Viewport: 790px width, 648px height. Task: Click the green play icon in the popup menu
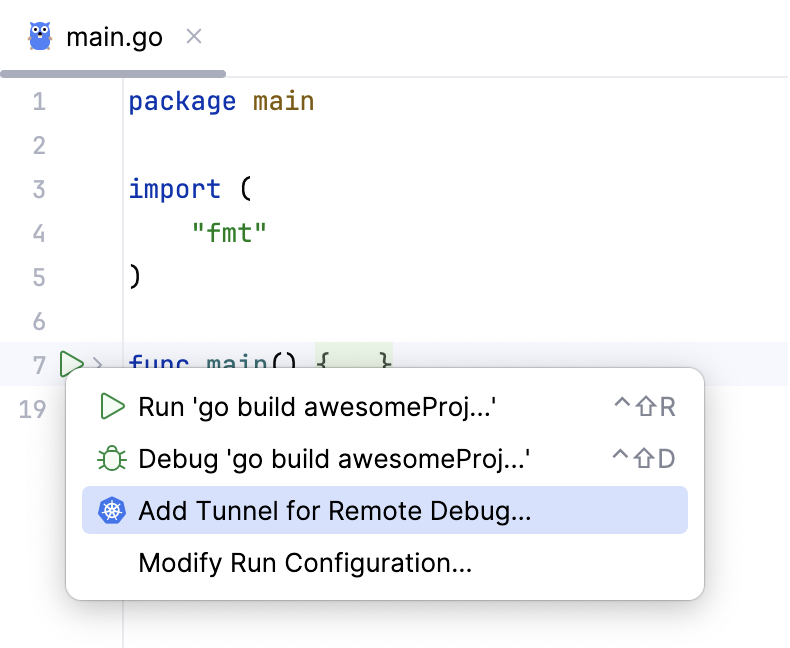(x=112, y=407)
